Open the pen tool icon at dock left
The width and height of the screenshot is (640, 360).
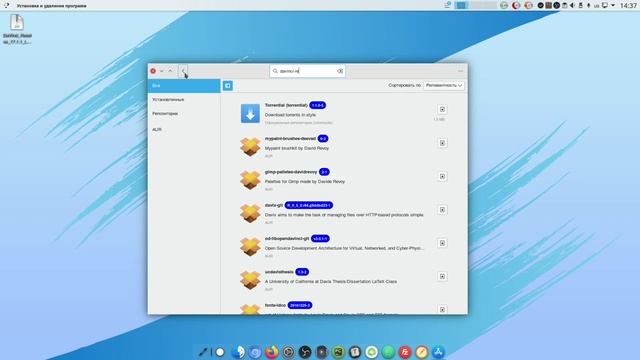pyautogui.click(x=203, y=352)
